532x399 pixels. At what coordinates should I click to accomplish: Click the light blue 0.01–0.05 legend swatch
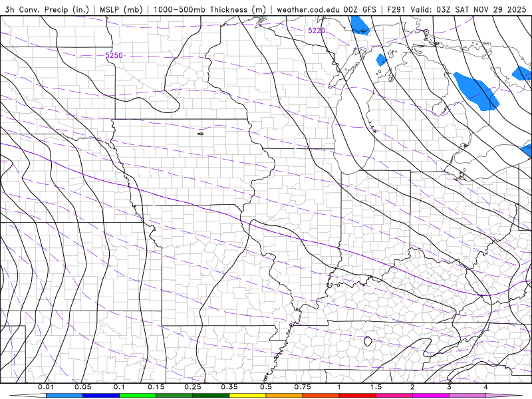(65, 396)
